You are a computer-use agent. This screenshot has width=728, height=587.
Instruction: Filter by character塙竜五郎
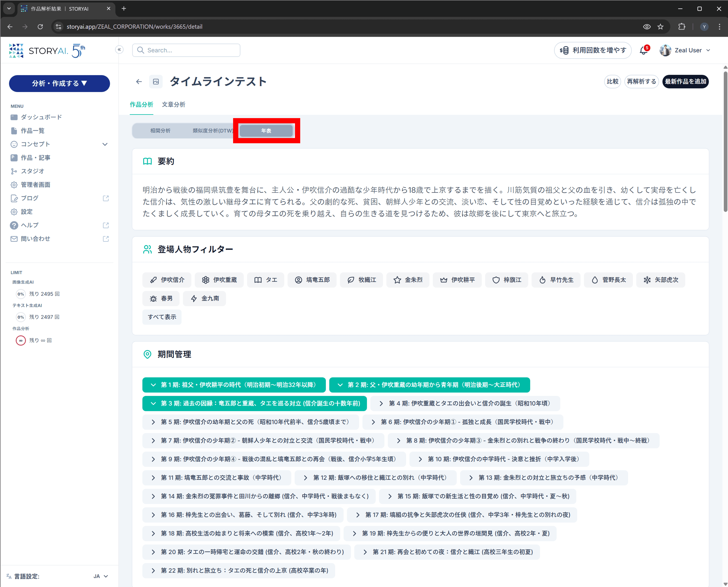point(312,280)
